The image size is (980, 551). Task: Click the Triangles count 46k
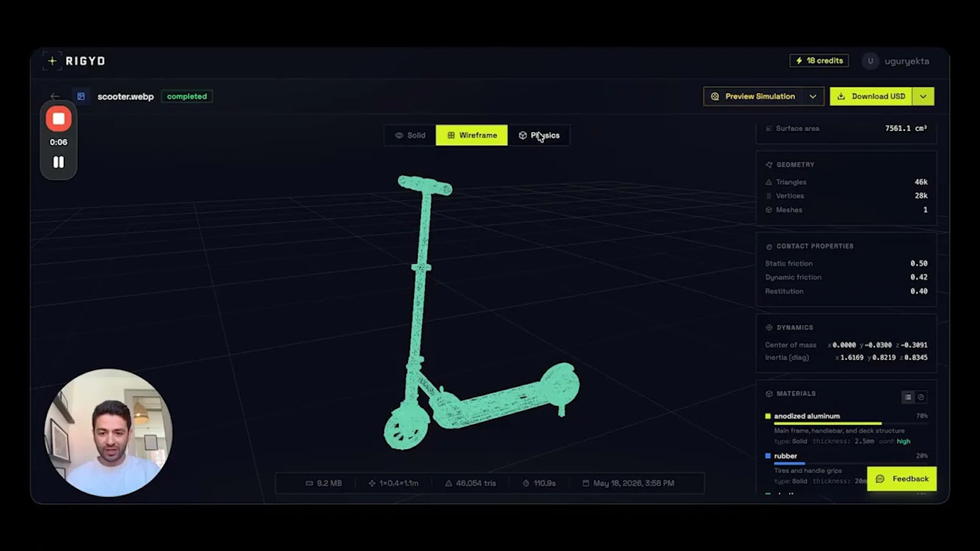921,182
